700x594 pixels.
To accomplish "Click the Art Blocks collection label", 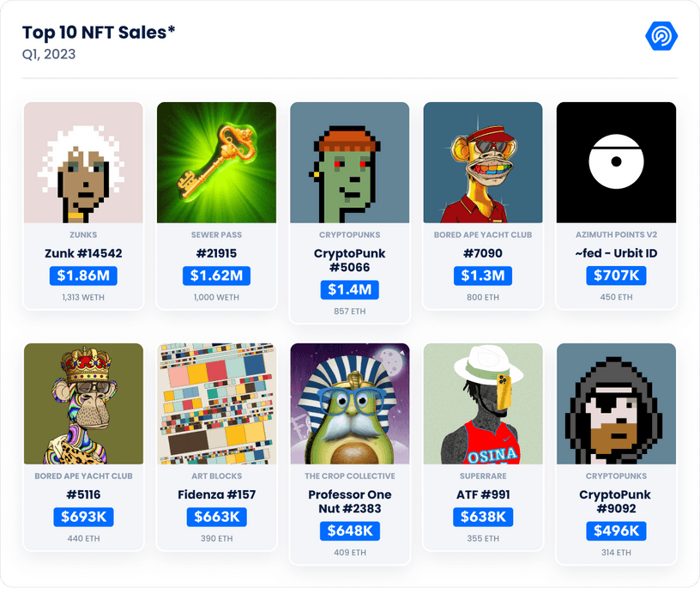I will [x=216, y=476].
